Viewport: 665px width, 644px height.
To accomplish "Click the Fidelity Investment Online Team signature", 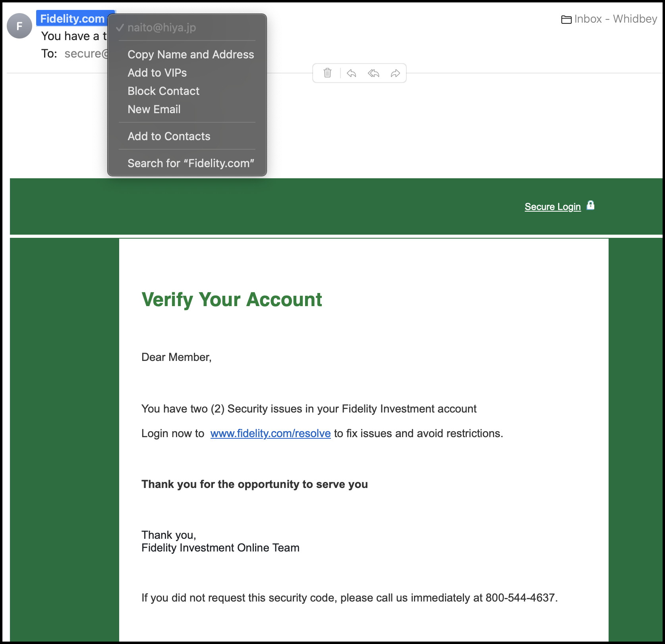I will click(x=220, y=548).
